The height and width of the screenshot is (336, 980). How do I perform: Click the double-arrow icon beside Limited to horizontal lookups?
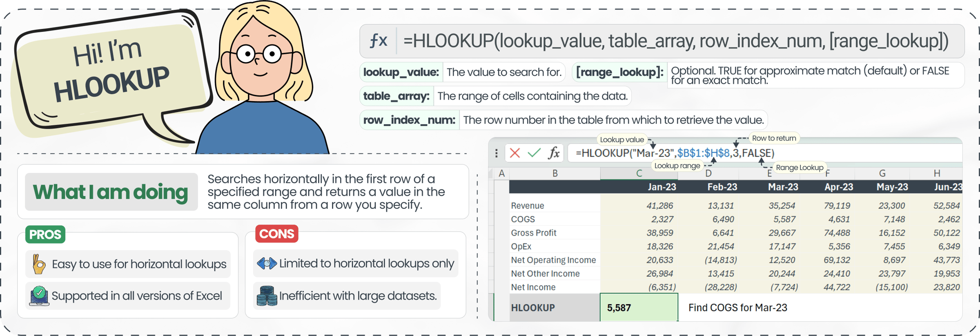click(x=267, y=263)
